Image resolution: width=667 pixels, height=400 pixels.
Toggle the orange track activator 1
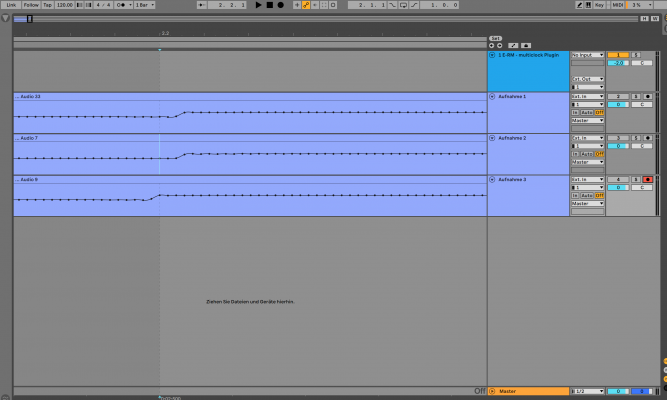click(618, 55)
